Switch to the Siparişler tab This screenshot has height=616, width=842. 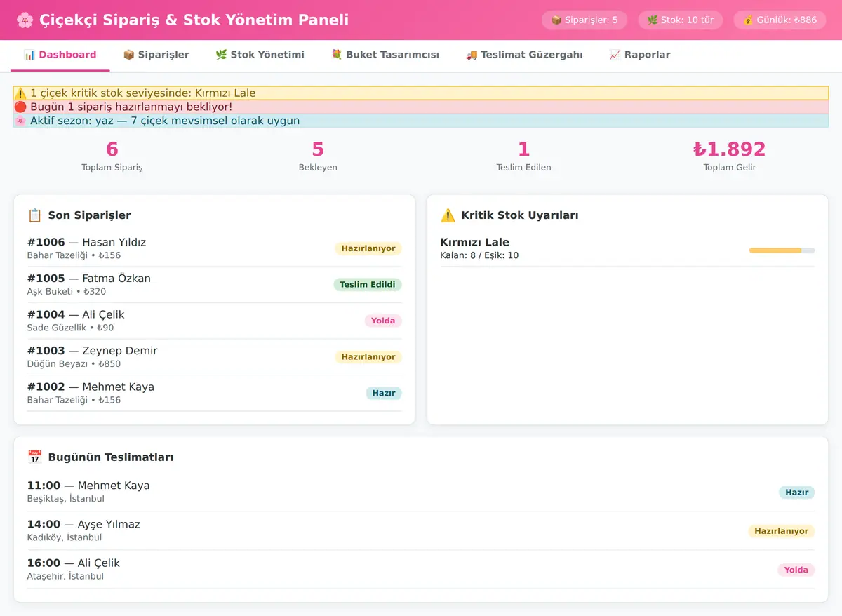click(156, 55)
